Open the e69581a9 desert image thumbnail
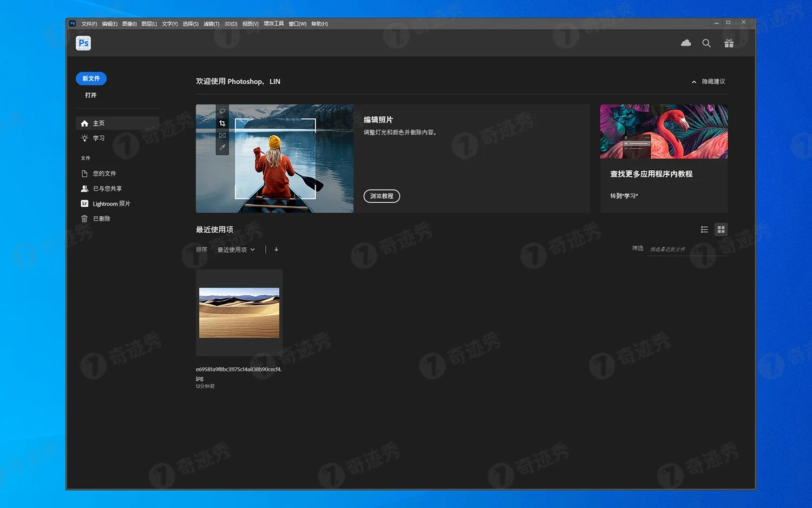812x508 pixels. (239, 313)
